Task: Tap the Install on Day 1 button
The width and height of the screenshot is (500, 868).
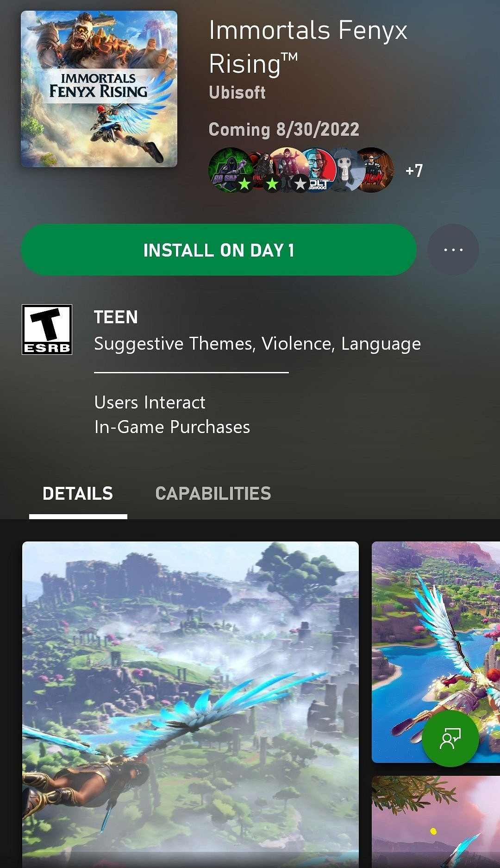Action: [x=219, y=250]
